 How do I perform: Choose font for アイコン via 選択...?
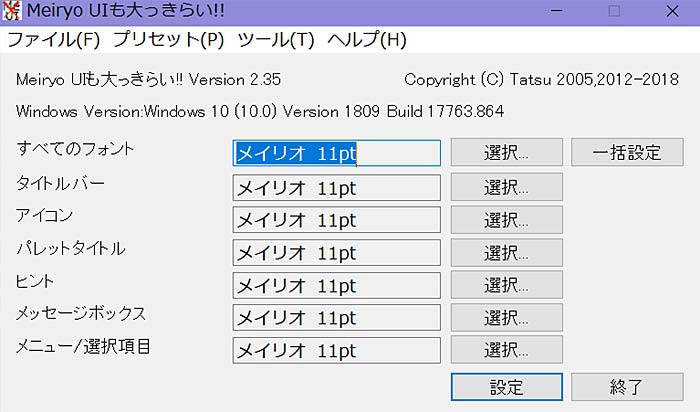[507, 220]
